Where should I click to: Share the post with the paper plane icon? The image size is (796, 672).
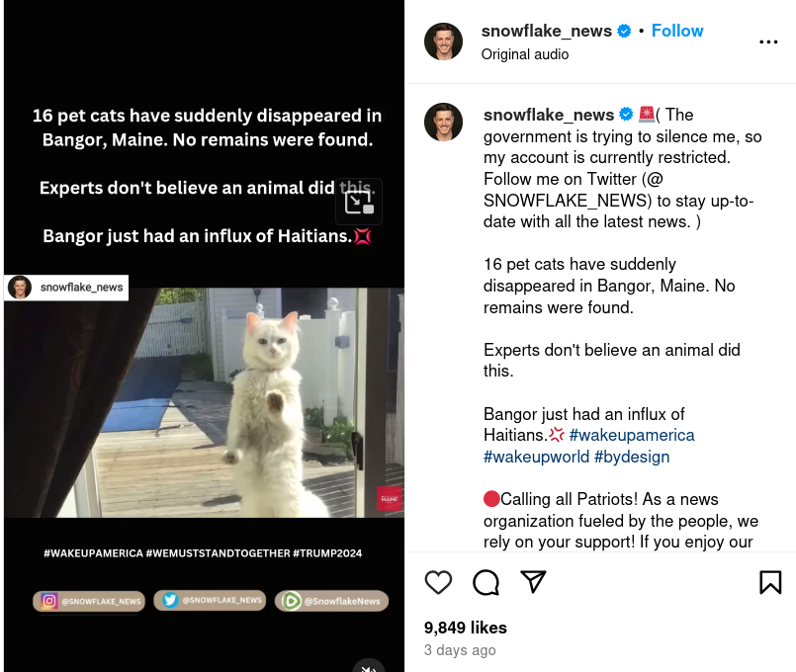click(533, 581)
